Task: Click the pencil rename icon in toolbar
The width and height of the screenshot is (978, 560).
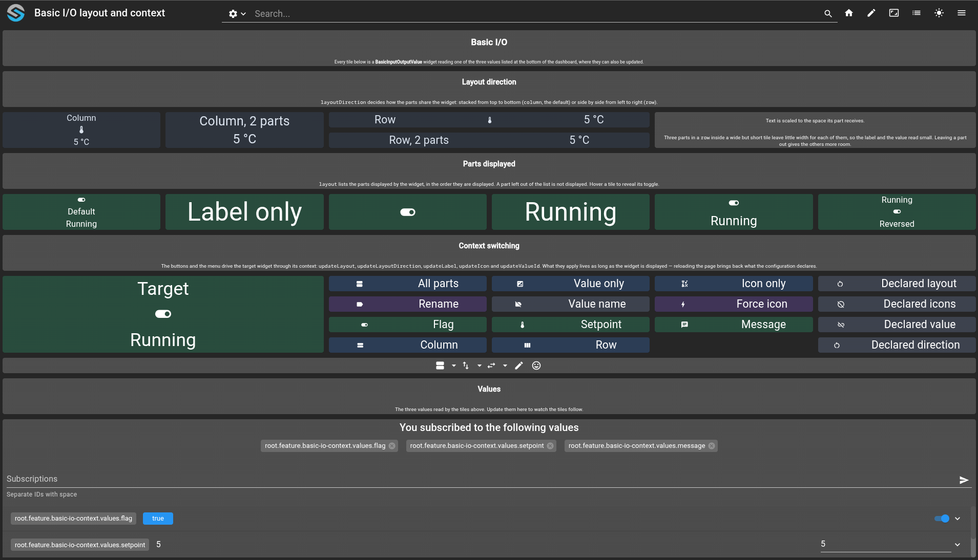Action: [519, 365]
